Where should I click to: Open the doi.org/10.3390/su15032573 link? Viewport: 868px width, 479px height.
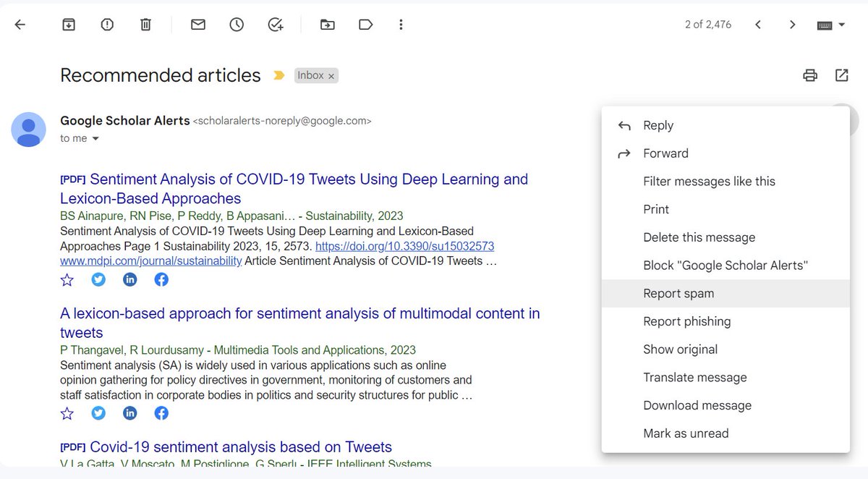click(404, 247)
